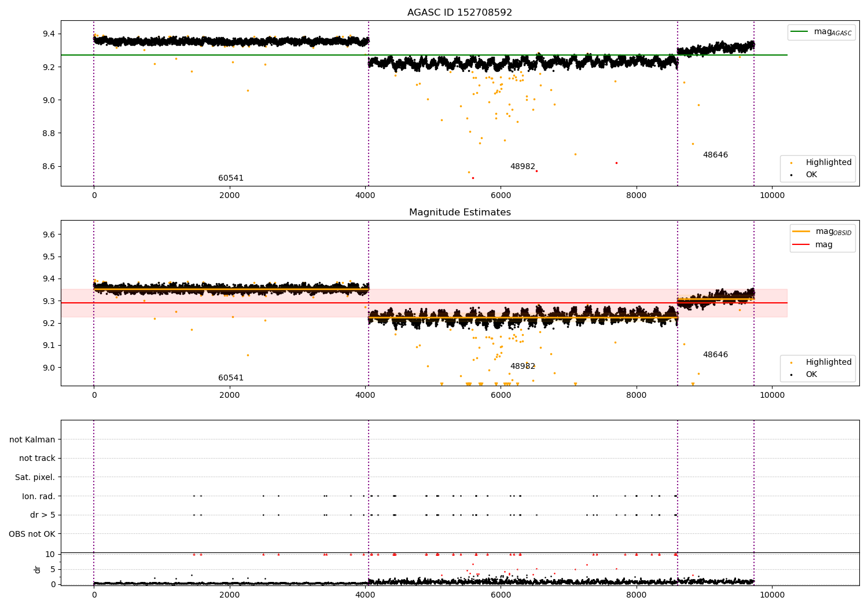Click the red outlier point near x=7700 in top plot
Viewport: 868px width, 608px height.
click(616, 163)
